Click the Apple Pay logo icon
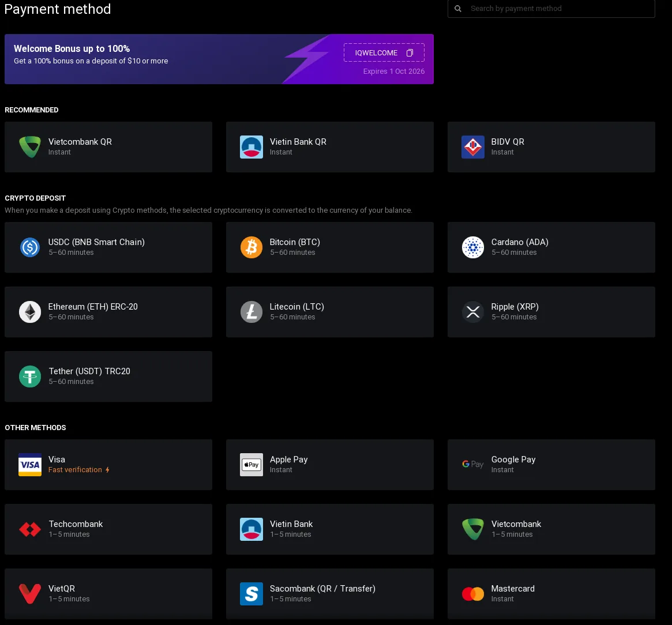The width and height of the screenshot is (672, 625). click(251, 465)
